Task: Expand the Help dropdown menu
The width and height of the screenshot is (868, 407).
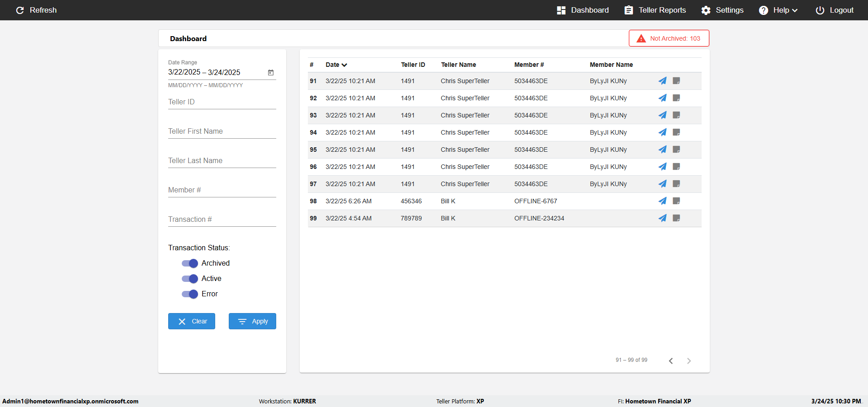Action: (778, 10)
